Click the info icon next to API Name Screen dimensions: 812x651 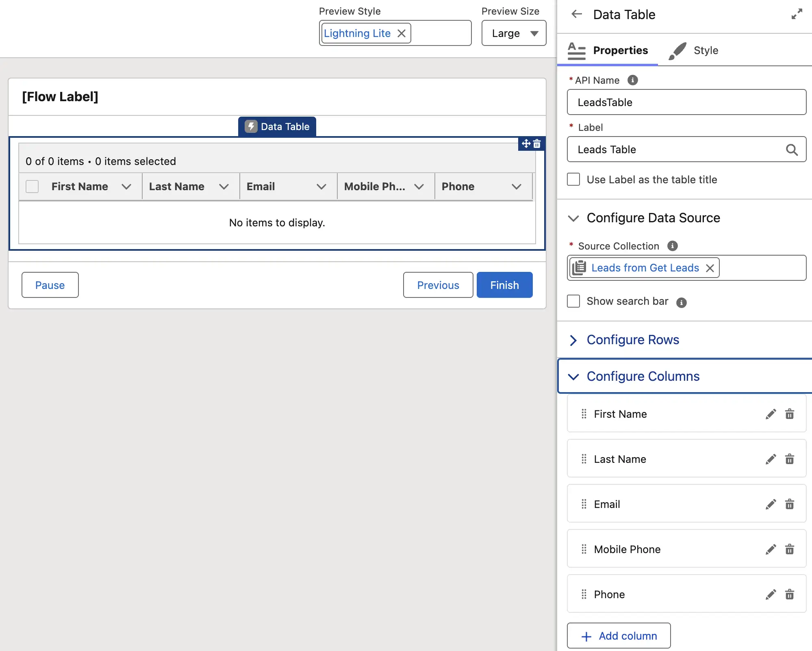coord(632,80)
